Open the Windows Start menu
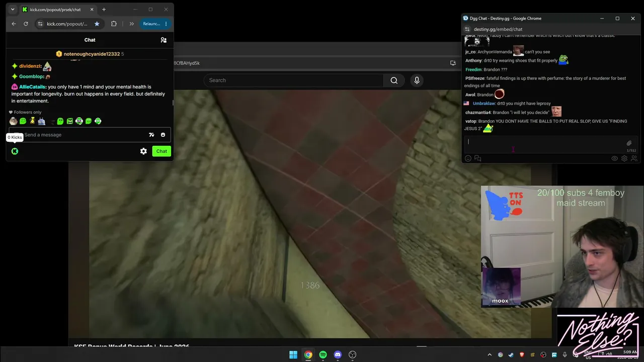This screenshot has height=362, width=644. (293, 354)
